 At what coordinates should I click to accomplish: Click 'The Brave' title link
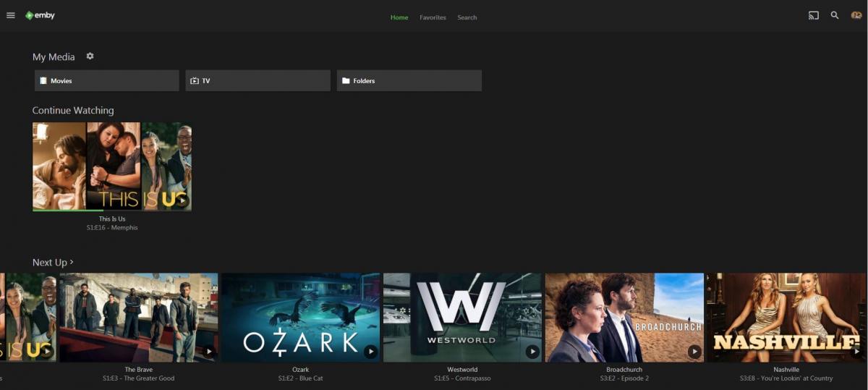tap(139, 370)
